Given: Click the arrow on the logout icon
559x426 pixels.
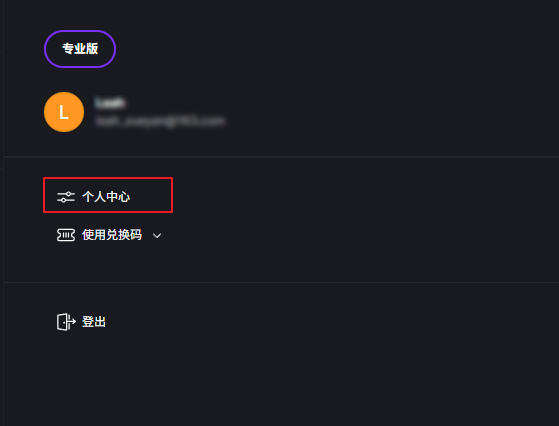Looking at the screenshot, I should point(72,322).
